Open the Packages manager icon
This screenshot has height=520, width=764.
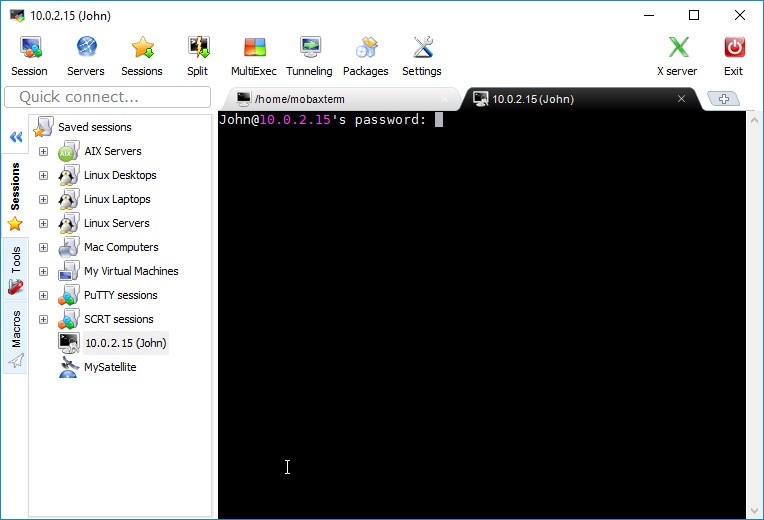click(365, 55)
